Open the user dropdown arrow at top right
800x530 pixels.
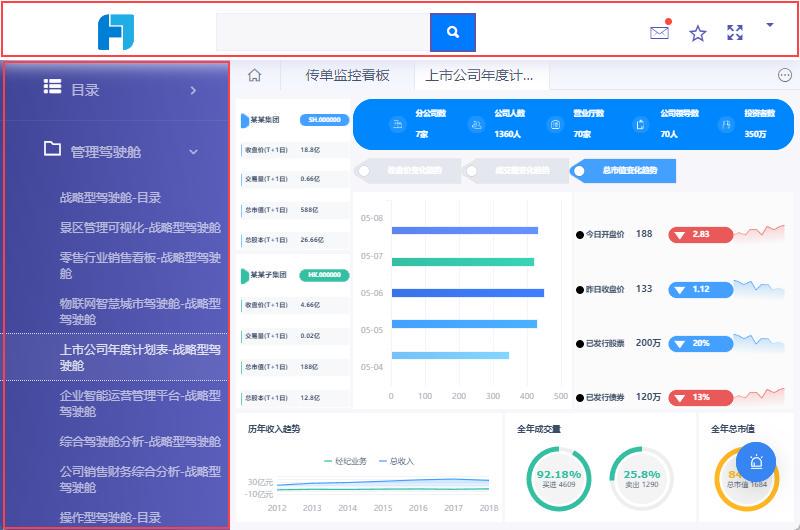tap(770, 24)
